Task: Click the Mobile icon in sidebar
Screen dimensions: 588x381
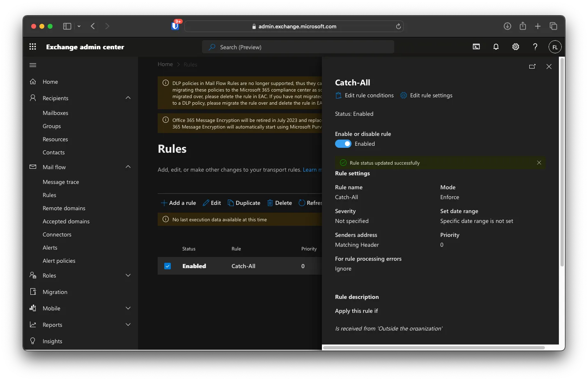Action: coord(33,308)
